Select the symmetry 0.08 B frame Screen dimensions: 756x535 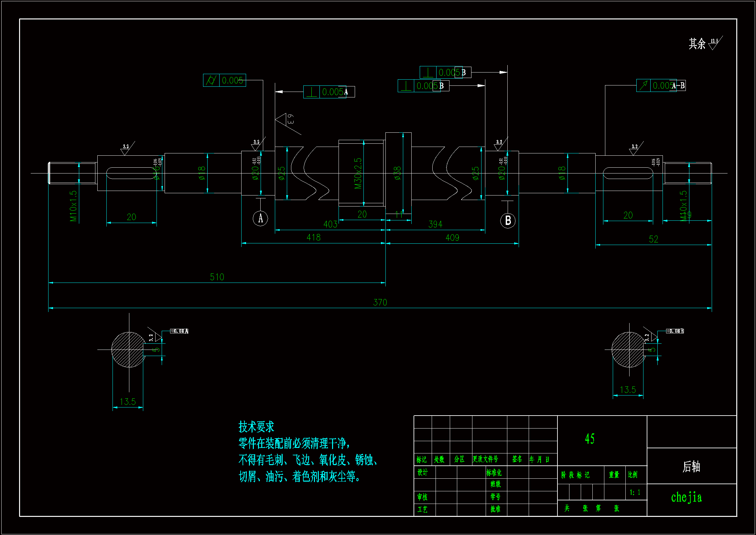pyautogui.click(x=675, y=331)
